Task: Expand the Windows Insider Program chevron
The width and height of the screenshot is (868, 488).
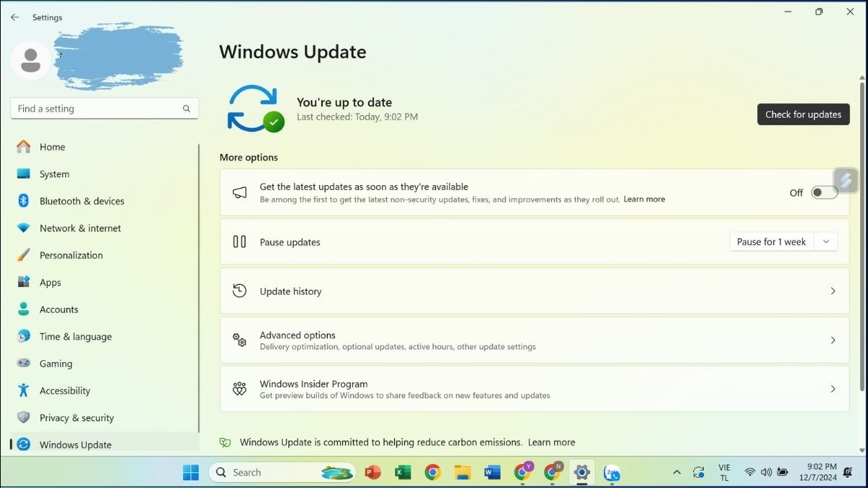Action: tap(833, 389)
